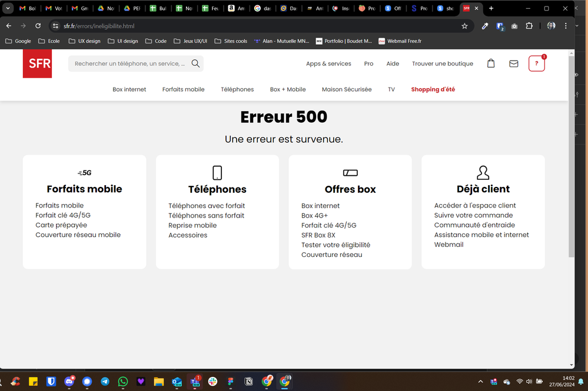Bookmark this page with the star icon
This screenshot has height=391, width=588.
(464, 26)
